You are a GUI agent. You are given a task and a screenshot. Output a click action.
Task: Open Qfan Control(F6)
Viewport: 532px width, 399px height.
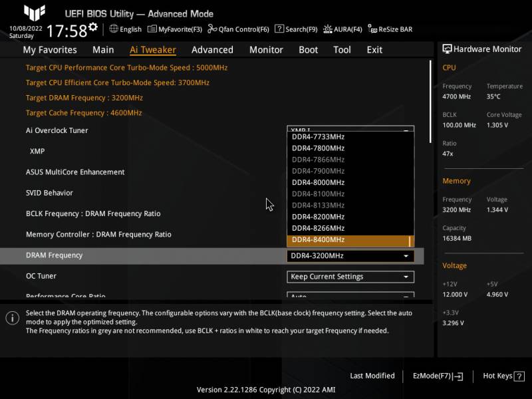tap(238, 29)
